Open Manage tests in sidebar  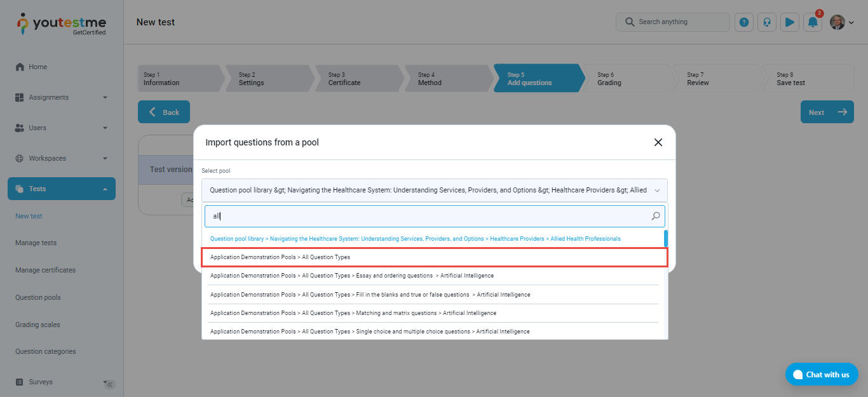tap(36, 243)
